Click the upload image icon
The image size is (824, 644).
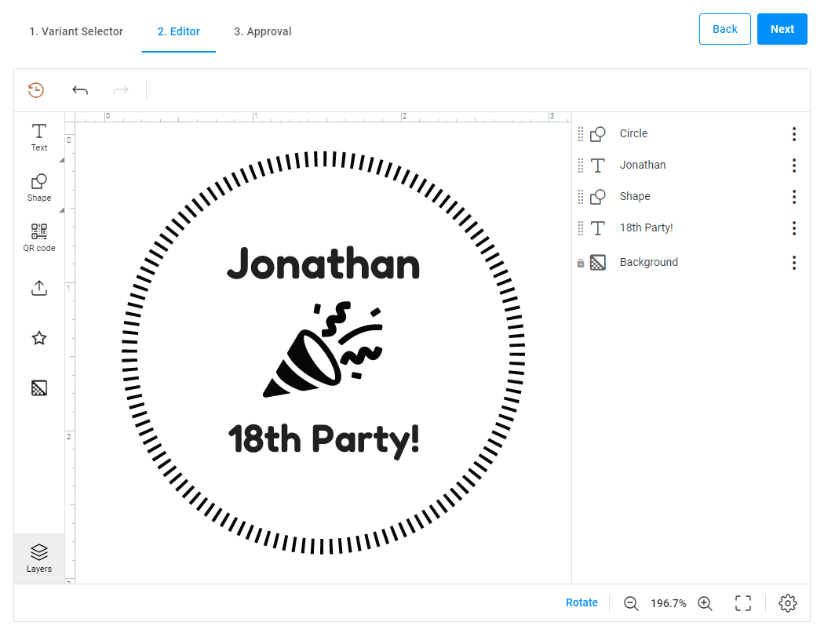click(38, 288)
